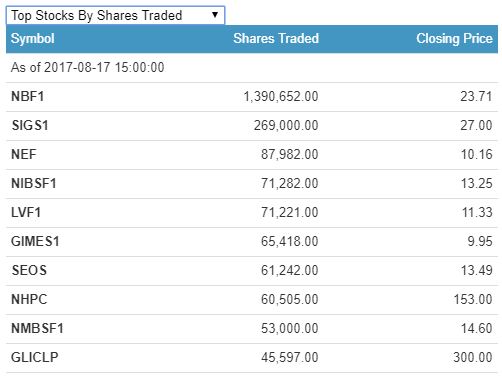
Task: Select the NIBSF1 stock symbol
Action: pyautogui.click(x=34, y=184)
